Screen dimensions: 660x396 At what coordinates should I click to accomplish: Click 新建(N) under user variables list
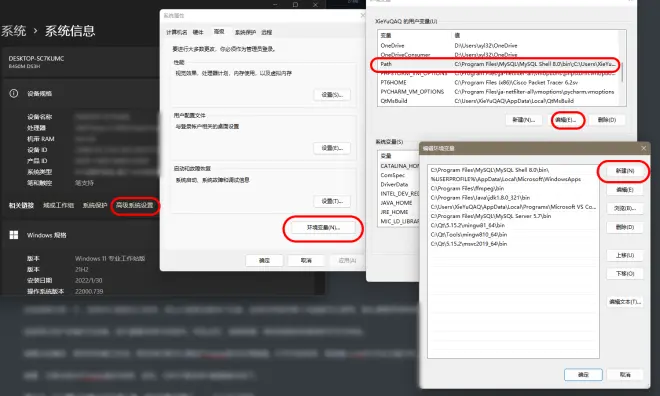coord(524,120)
